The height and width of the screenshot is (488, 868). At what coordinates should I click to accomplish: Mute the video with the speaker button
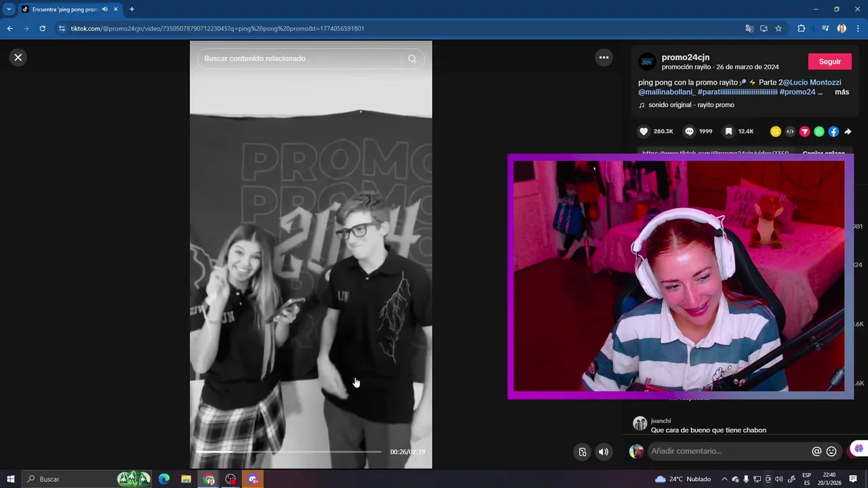pos(603,452)
